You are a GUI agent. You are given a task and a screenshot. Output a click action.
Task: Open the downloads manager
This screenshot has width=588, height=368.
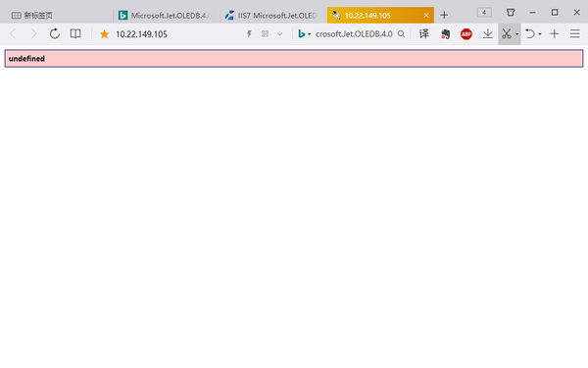pyautogui.click(x=487, y=34)
